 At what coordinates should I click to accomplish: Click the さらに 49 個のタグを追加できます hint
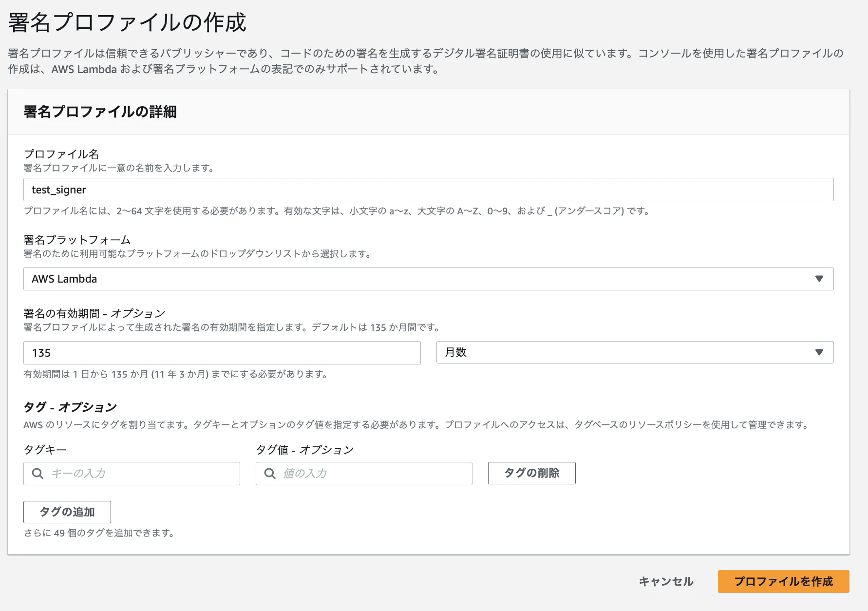tap(99, 533)
